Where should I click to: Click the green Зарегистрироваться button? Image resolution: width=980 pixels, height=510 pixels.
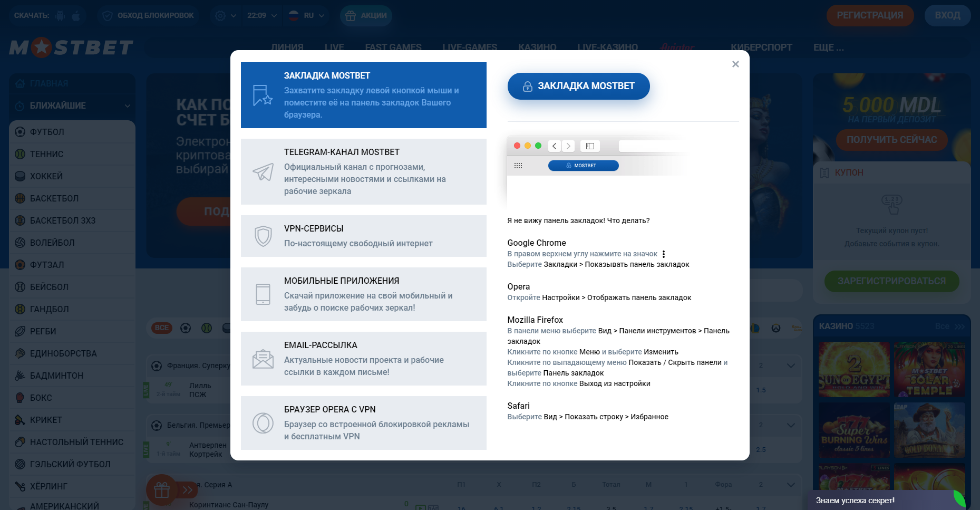pyautogui.click(x=891, y=281)
